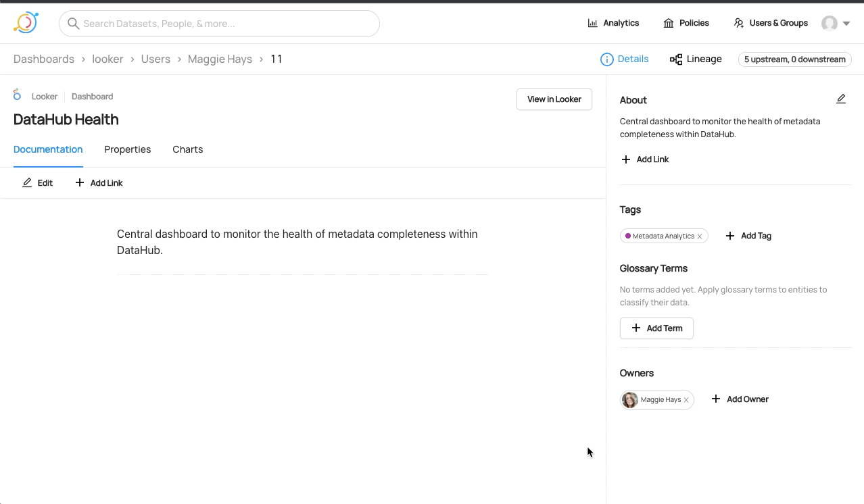Click the View in Looker button
The width and height of the screenshot is (864, 504).
click(x=554, y=99)
